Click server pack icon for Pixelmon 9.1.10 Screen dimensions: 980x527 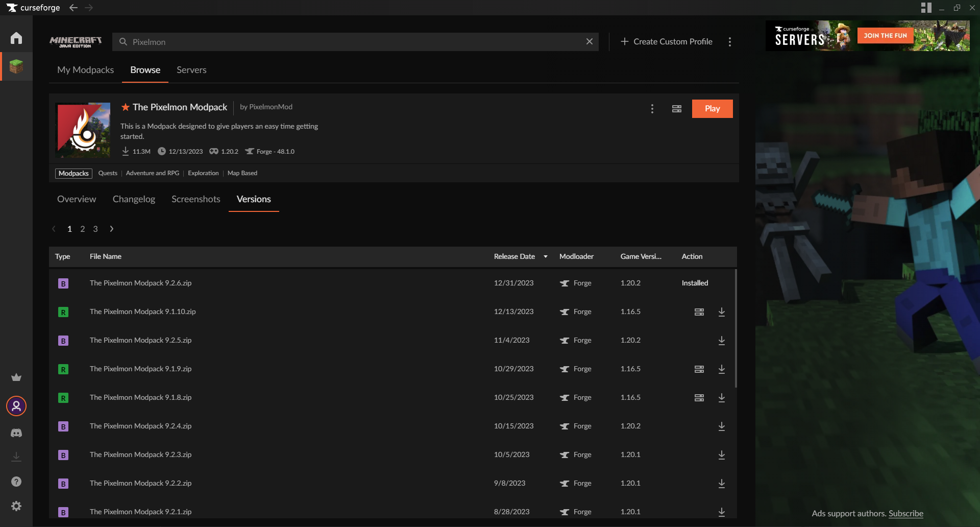coord(699,312)
